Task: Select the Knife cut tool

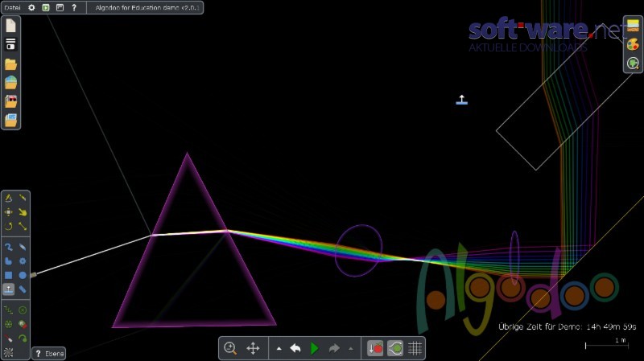Action: click(23, 198)
